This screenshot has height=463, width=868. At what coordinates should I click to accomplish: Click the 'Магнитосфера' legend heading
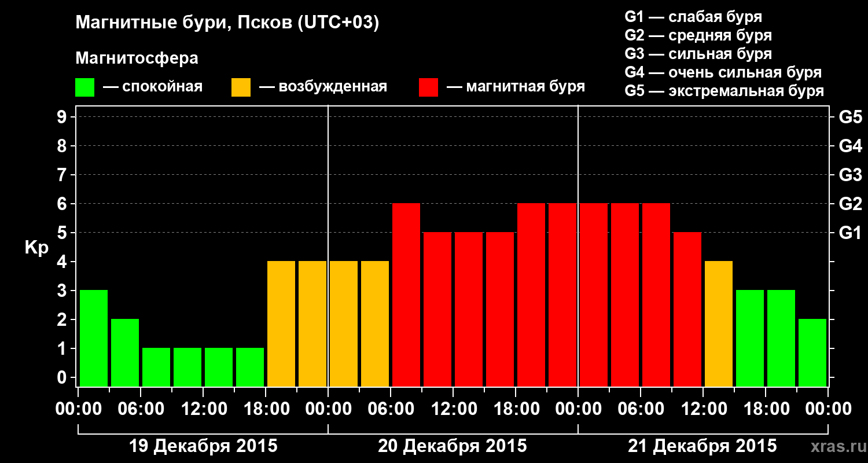(x=137, y=58)
